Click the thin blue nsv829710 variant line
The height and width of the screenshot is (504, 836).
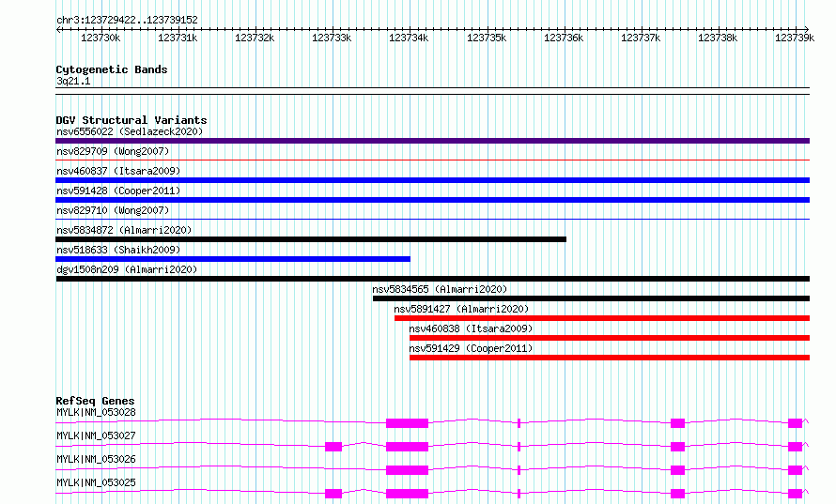[x=432, y=219]
